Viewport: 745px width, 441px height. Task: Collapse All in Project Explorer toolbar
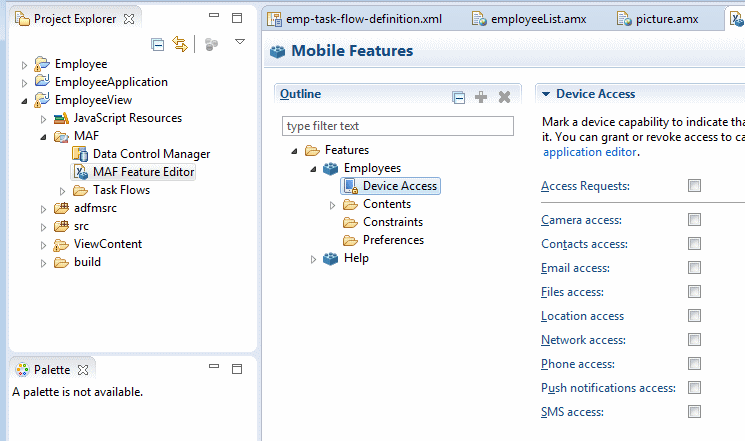157,45
